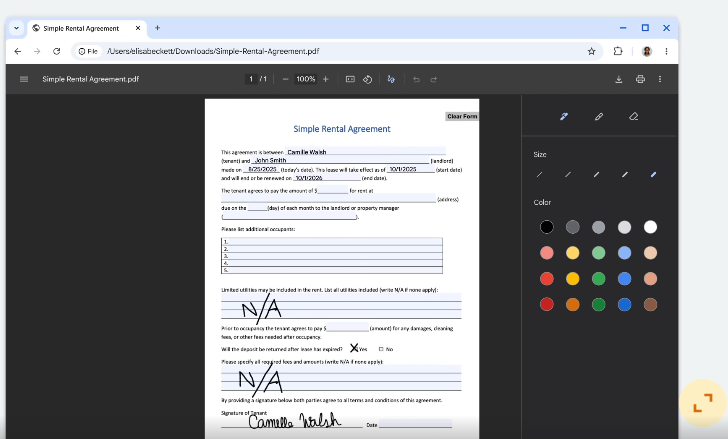This screenshot has width=728, height=439.
Task: Click the rent amount field
Action: tap(332, 190)
